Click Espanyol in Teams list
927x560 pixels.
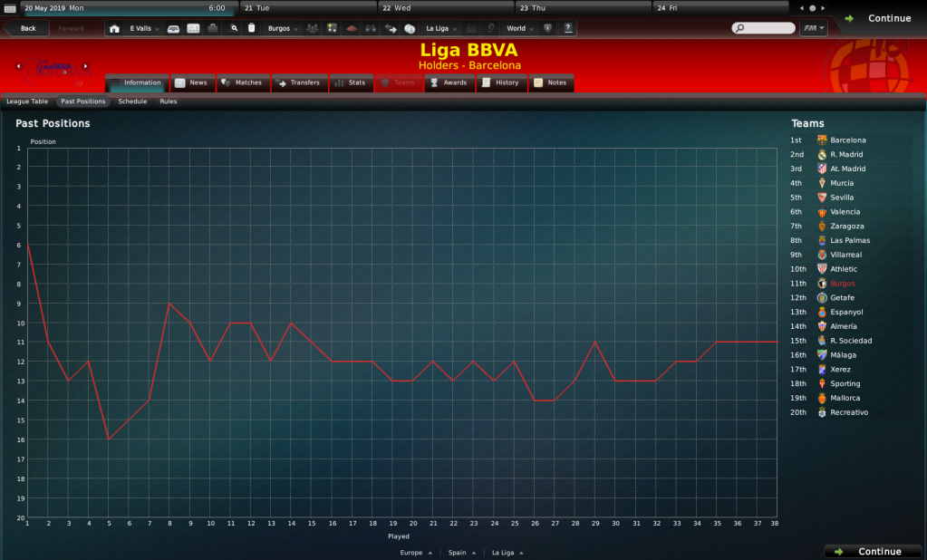[x=846, y=313]
